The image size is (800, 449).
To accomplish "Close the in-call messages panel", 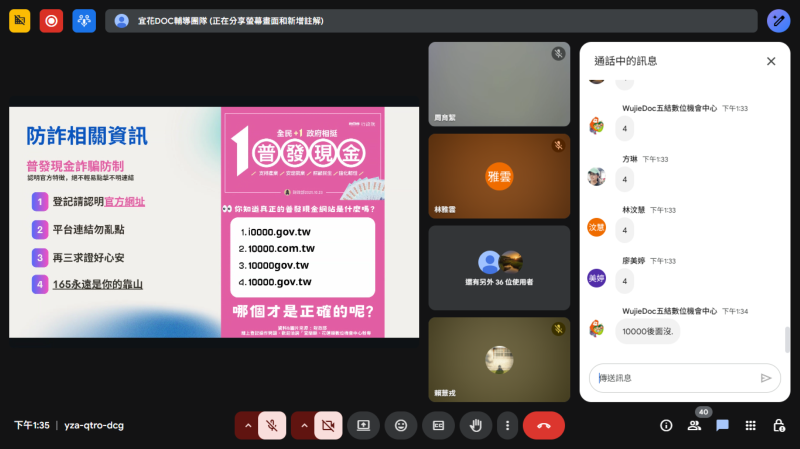I will point(771,61).
